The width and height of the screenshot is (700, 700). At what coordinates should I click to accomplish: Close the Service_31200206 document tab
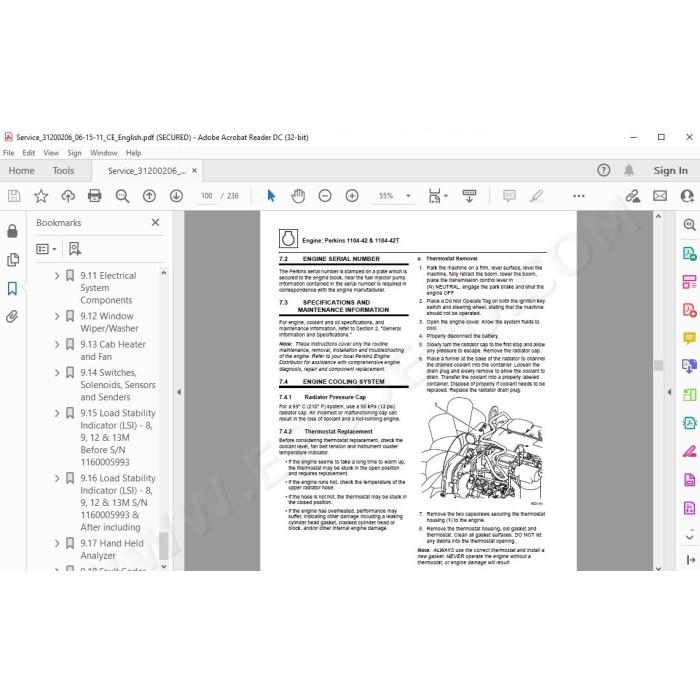coord(194,170)
